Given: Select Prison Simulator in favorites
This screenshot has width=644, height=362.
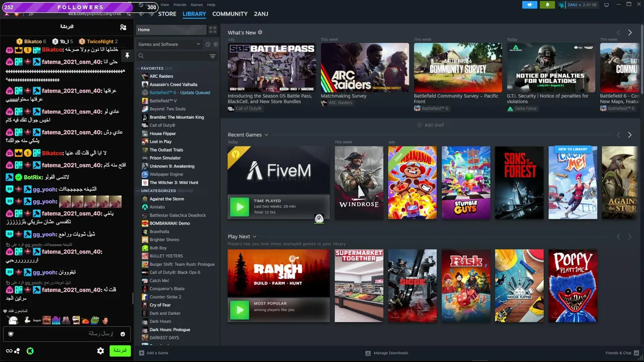Looking at the screenshot, I should point(165,158).
